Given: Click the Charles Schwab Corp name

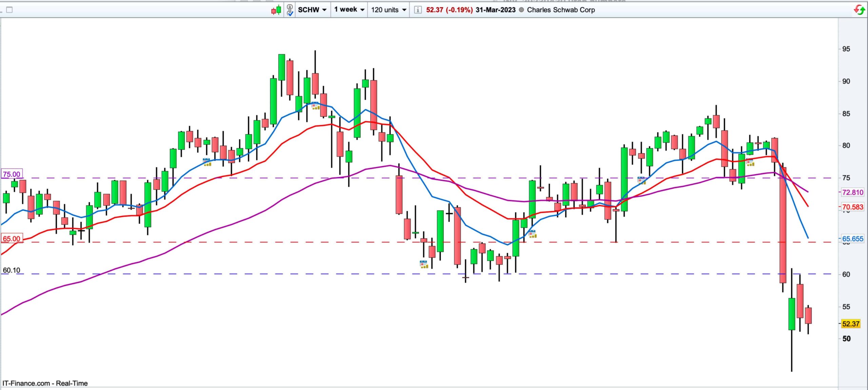Looking at the screenshot, I should (561, 10).
